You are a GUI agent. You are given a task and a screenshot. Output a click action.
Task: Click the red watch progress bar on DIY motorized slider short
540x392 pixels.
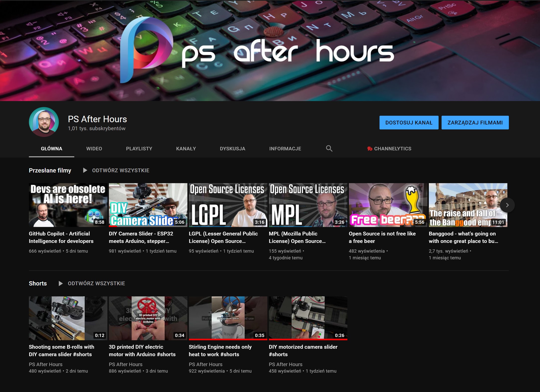(x=308, y=339)
